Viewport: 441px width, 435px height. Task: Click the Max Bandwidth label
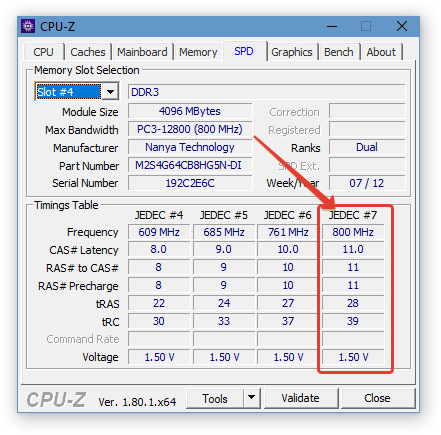[82, 130]
